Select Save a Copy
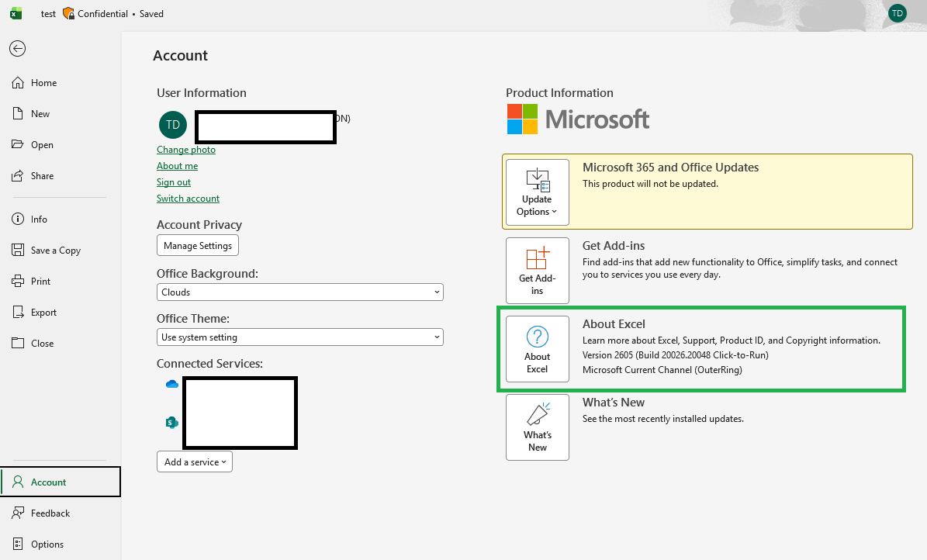This screenshot has width=927, height=560. pos(61,250)
